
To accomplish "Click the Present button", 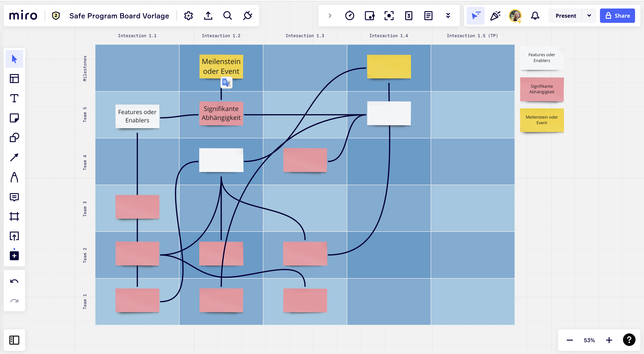I will pos(566,16).
